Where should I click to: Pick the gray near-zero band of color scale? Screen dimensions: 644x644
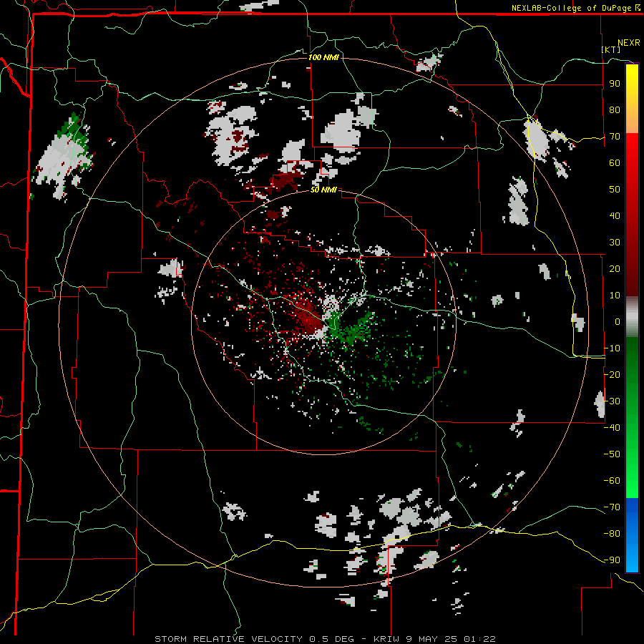click(x=632, y=317)
